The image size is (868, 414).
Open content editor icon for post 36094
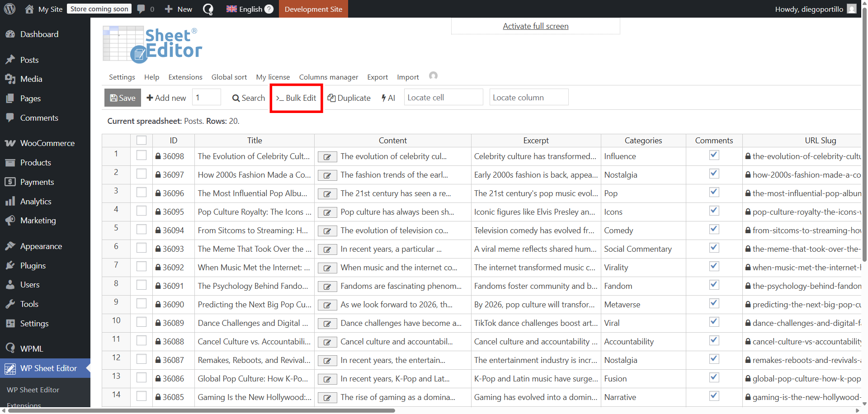tap(327, 231)
